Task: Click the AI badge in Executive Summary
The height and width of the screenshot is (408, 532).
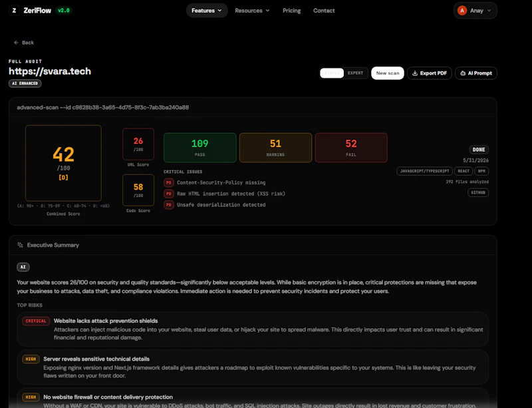Action: click(x=23, y=267)
